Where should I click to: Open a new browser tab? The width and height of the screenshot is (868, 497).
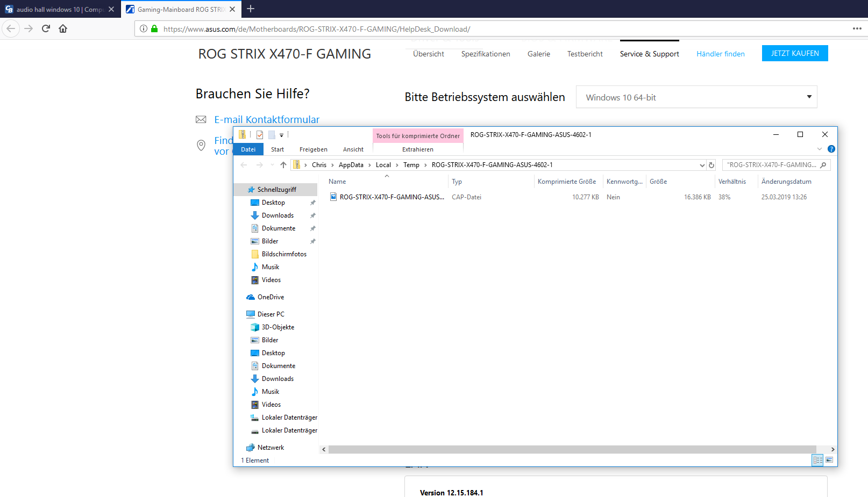click(x=251, y=9)
